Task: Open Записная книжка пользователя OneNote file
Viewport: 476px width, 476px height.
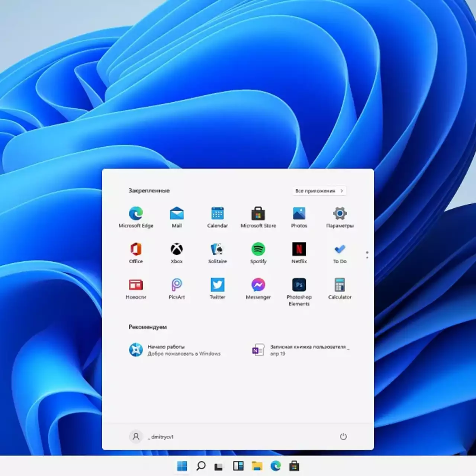Action: pos(301,350)
